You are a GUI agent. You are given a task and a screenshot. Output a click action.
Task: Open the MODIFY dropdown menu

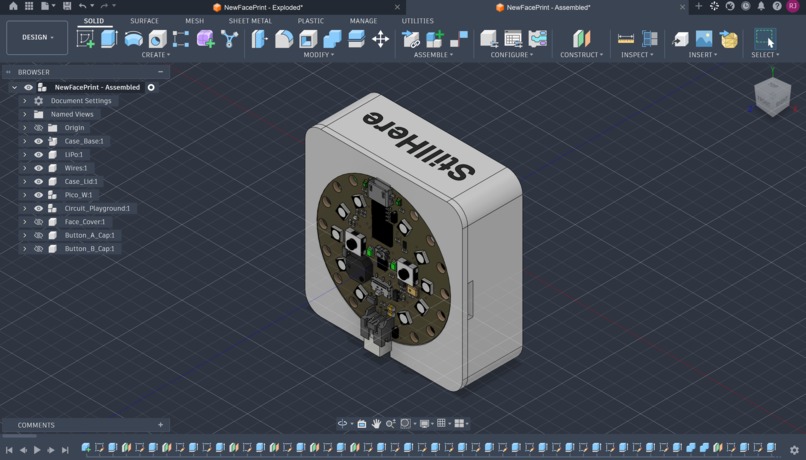point(319,54)
